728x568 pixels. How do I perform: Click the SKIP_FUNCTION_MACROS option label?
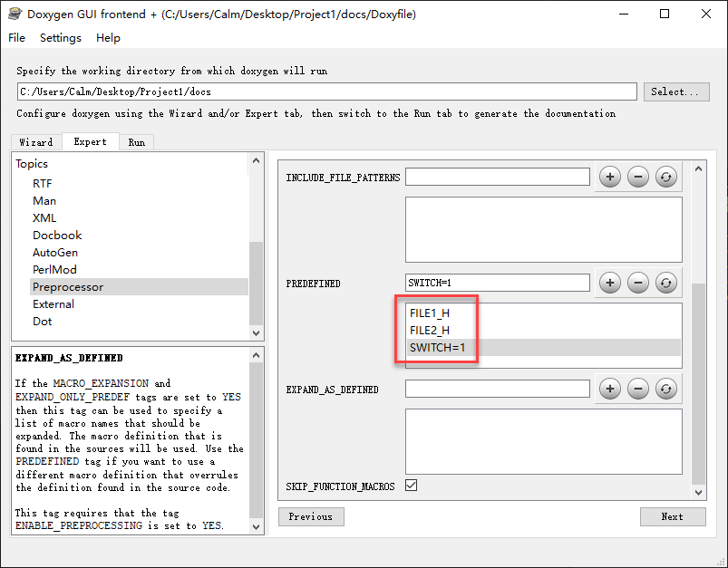340,486
